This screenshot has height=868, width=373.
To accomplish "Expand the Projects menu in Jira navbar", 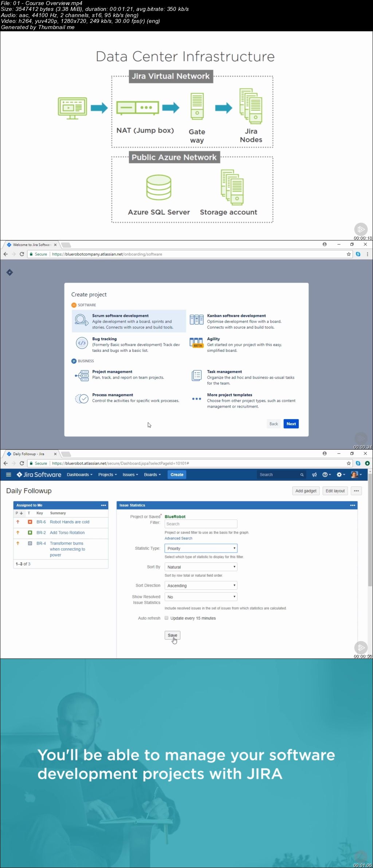I will point(107,475).
